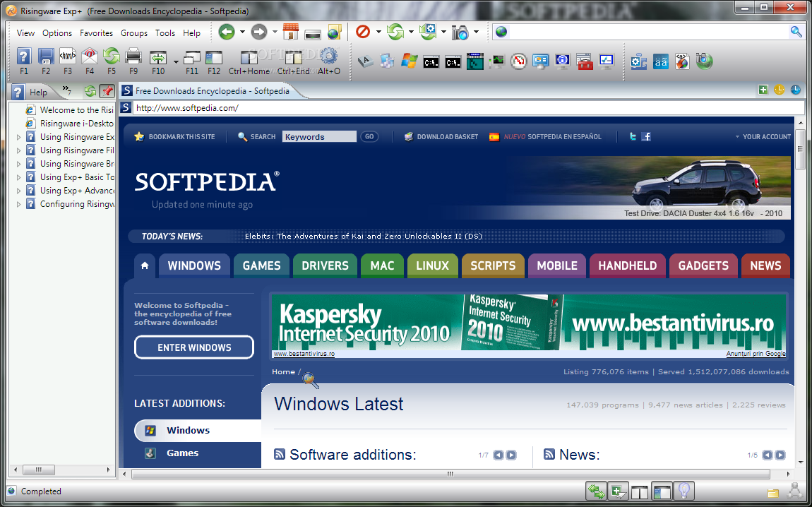Open the DRIVERS category tab on Softpedia

click(326, 266)
